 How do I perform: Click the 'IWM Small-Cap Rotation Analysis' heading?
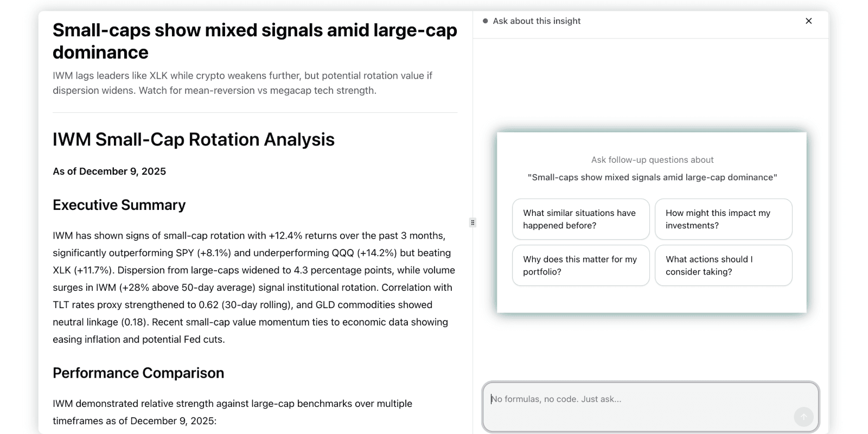(193, 139)
